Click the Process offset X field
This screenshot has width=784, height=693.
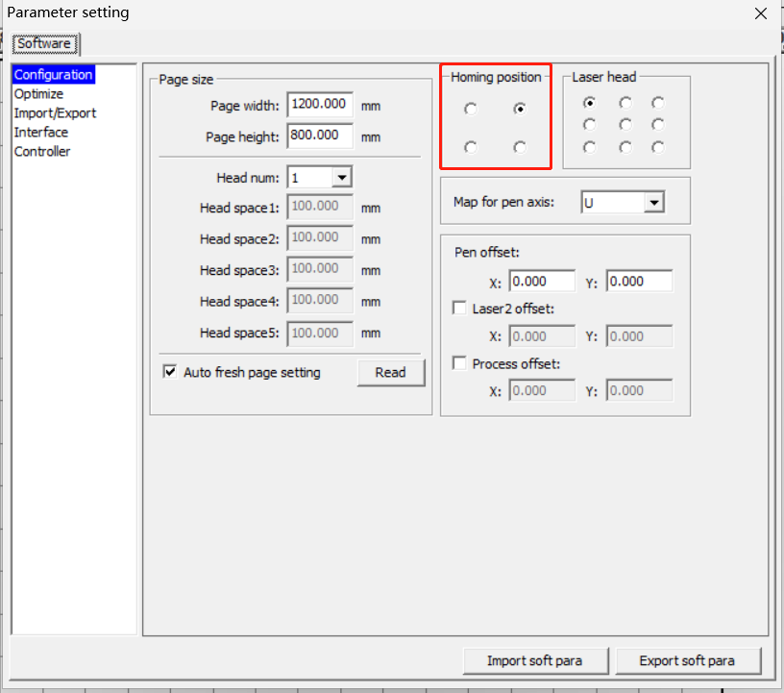pos(542,390)
